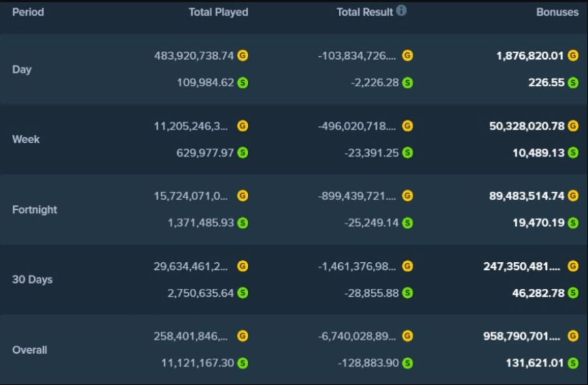The height and width of the screenshot is (385, 588).
Task: Click the Period column header
Action: pos(28,12)
